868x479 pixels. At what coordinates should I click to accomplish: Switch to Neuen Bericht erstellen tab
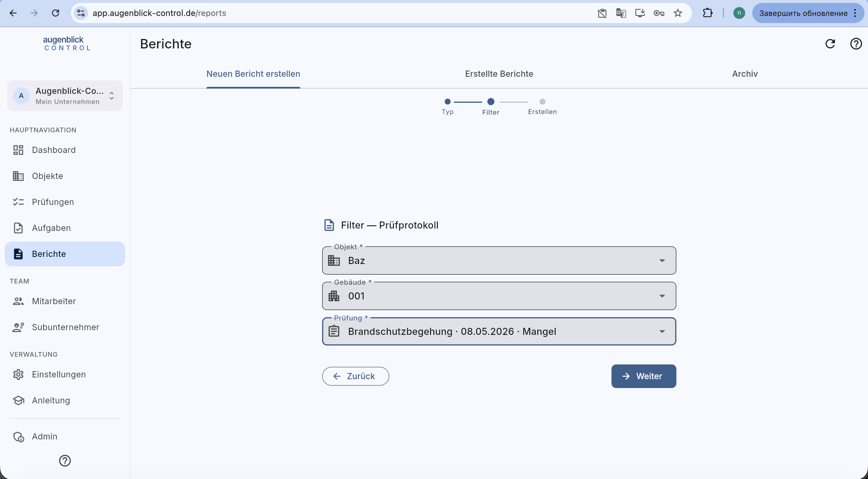point(253,74)
